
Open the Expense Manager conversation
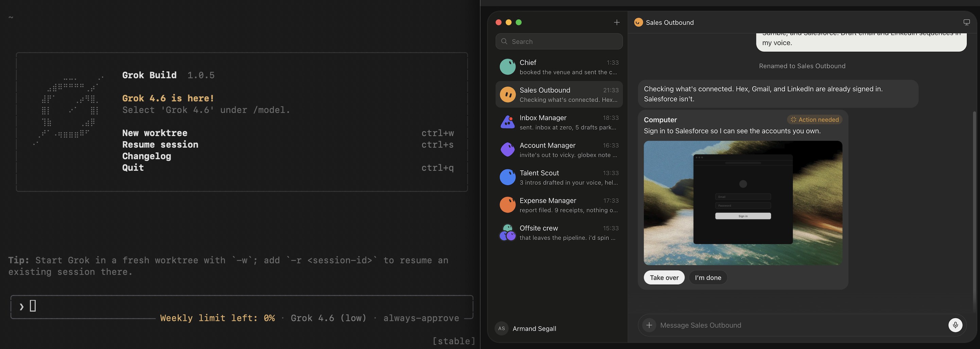coord(559,204)
